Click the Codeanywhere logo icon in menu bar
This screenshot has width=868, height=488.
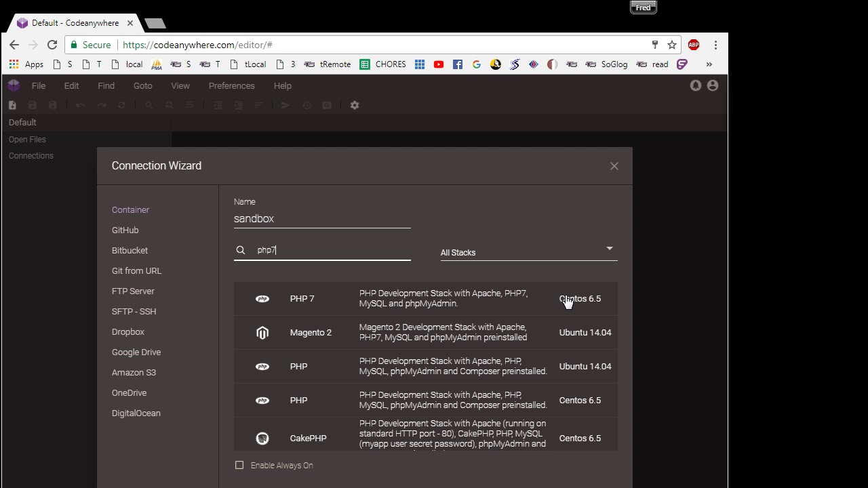coord(14,85)
